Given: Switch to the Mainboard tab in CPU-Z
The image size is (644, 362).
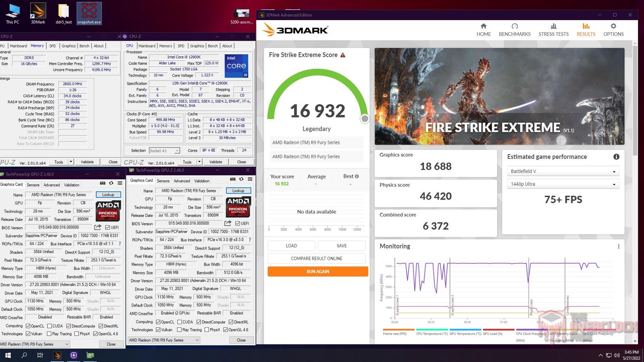Looking at the screenshot, I should click(x=147, y=46).
